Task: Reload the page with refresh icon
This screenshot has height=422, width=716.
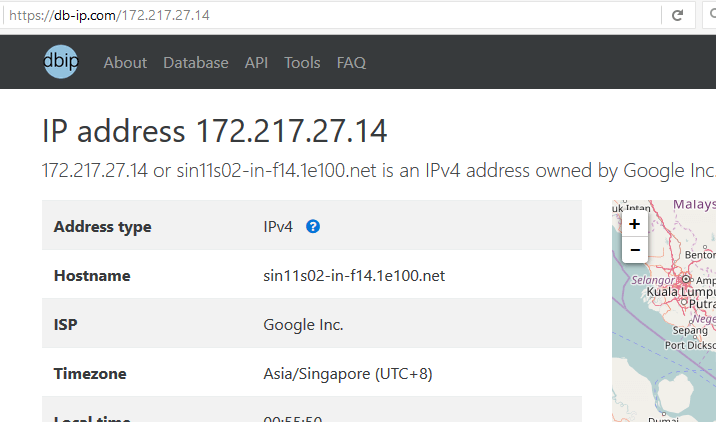Action: coord(678,16)
